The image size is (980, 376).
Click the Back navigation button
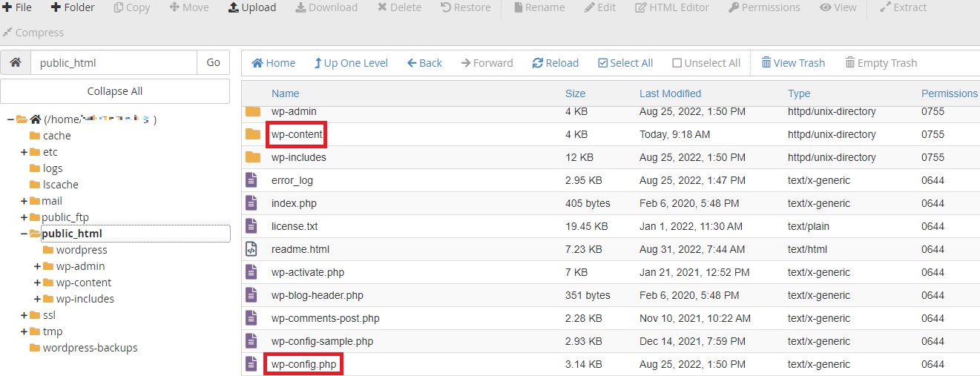(x=424, y=63)
